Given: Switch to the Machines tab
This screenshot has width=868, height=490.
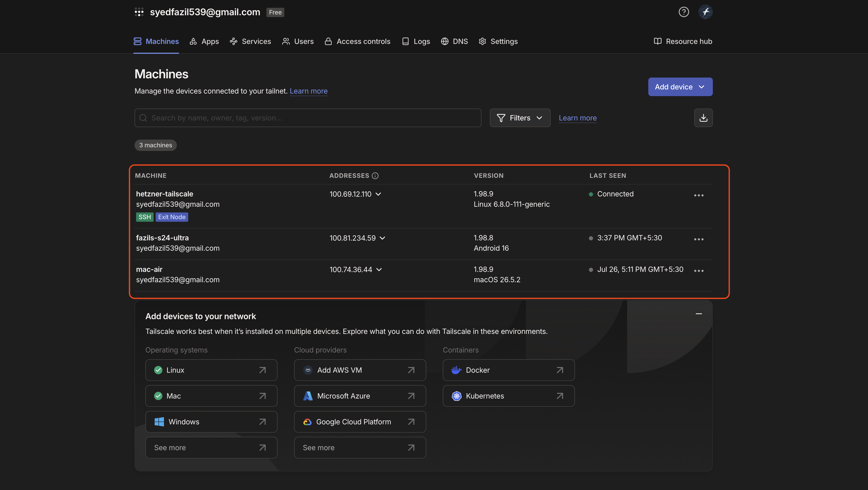Looking at the screenshot, I should pyautogui.click(x=156, y=41).
